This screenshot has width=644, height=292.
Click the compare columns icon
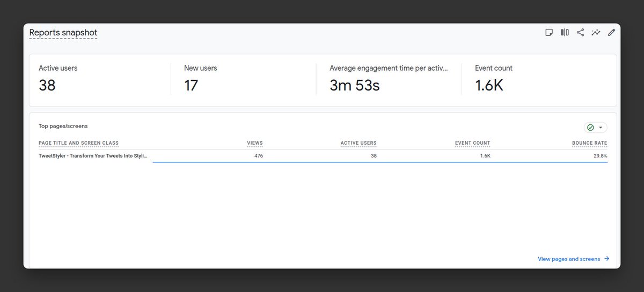(565, 33)
